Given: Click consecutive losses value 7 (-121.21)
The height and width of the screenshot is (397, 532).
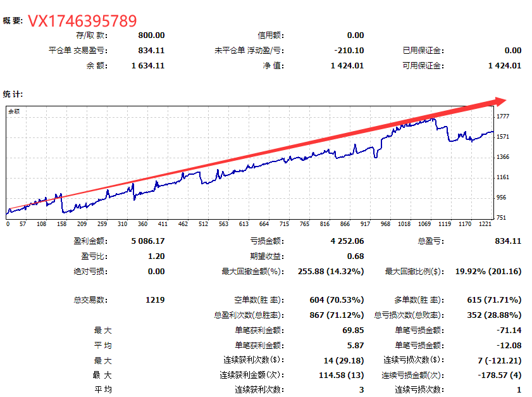Looking at the screenshot, I should pos(500,360).
